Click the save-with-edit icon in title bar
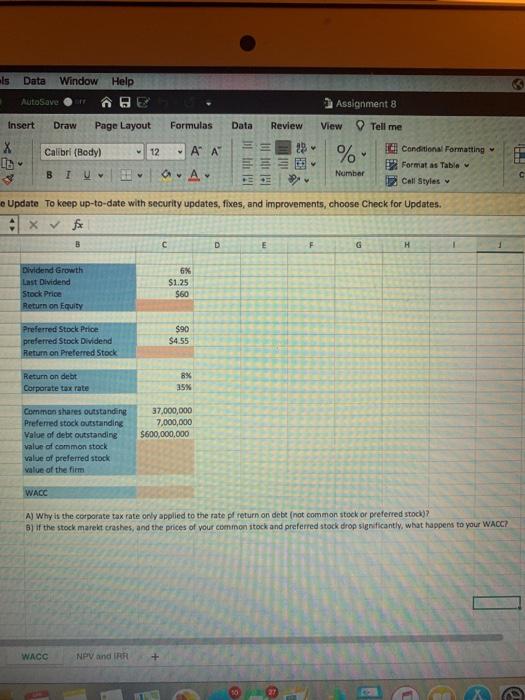525x700 pixels. (143, 103)
